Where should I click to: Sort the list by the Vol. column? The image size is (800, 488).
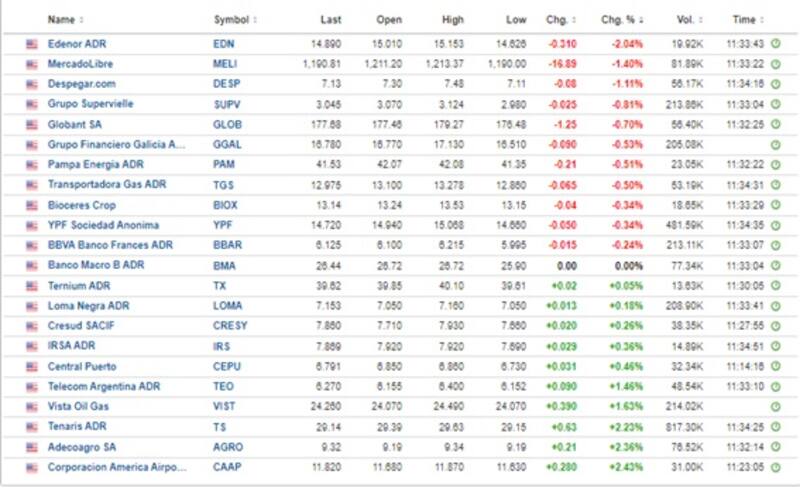[x=684, y=19]
